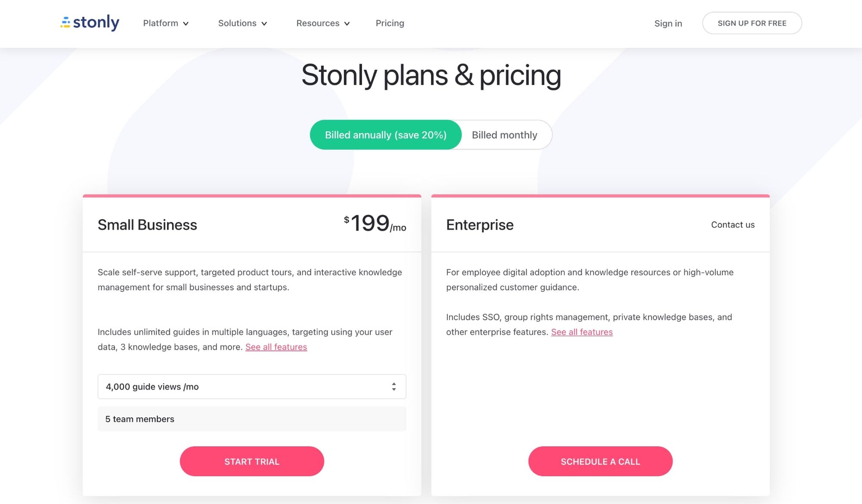The height and width of the screenshot is (504, 862).
Task: Open Enterprise See all features link
Action: [582, 332]
